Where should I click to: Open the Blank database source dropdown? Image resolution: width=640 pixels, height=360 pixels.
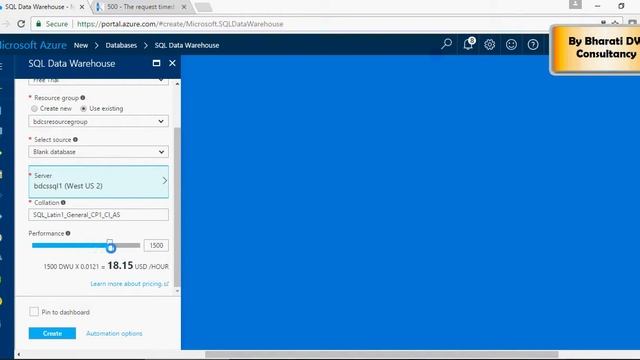(98, 152)
